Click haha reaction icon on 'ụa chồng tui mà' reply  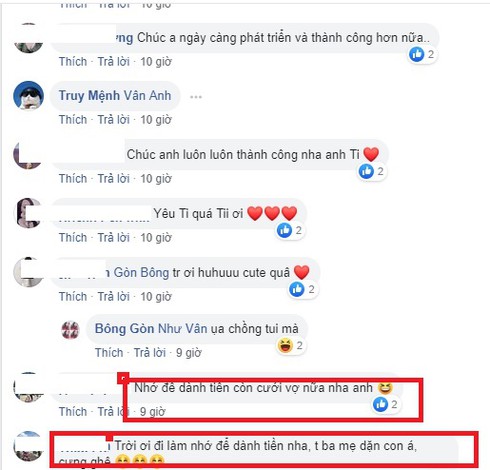[285, 345]
